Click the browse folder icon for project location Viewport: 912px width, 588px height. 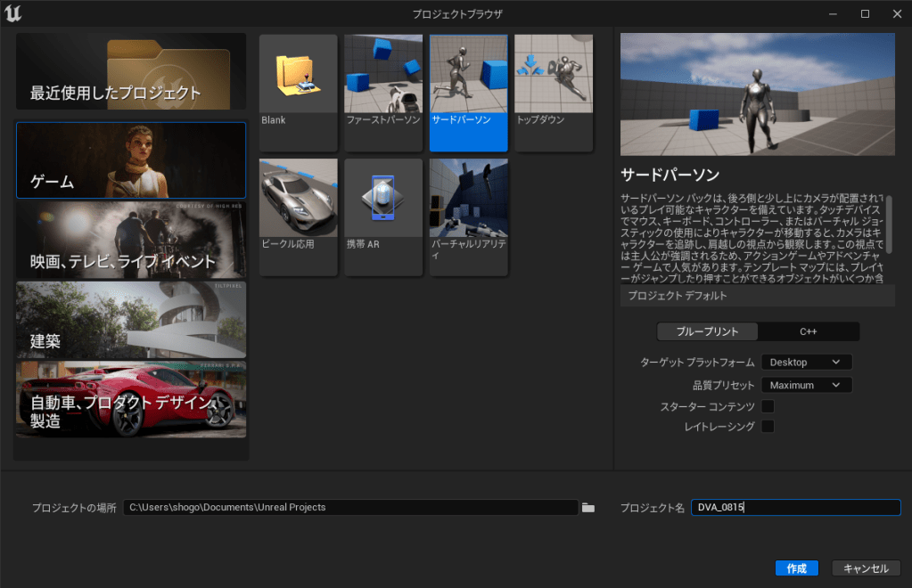tap(588, 508)
